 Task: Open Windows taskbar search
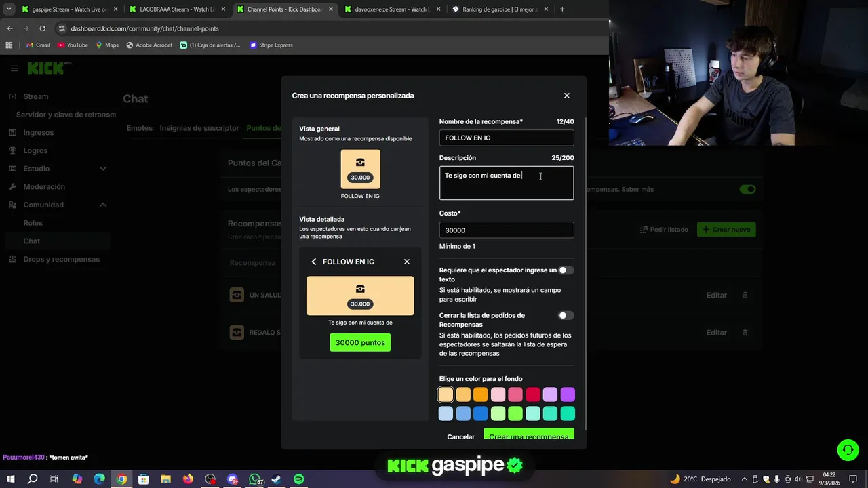pos(33,479)
